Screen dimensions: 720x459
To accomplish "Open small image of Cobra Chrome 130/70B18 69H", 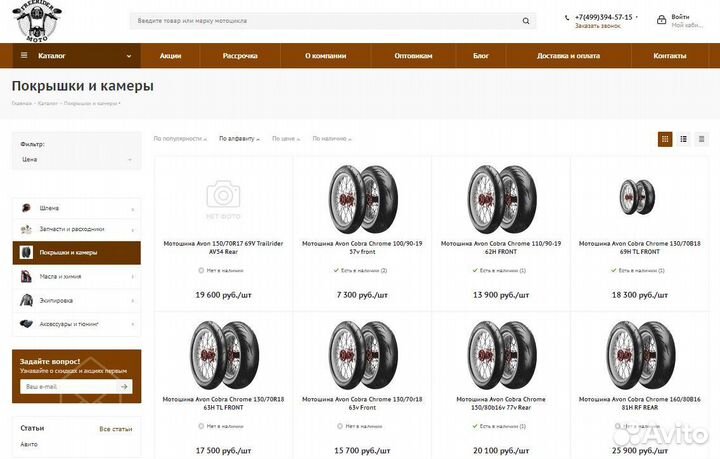I will click(637, 197).
